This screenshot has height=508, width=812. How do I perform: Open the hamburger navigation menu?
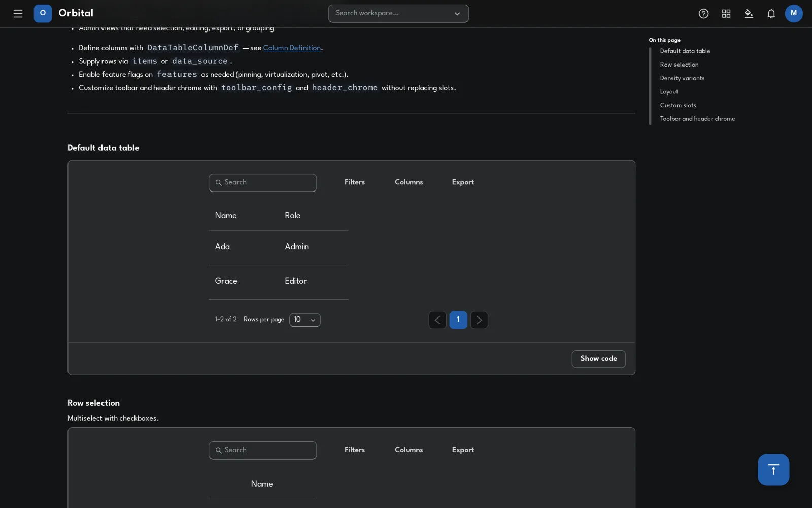click(x=18, y=14)
